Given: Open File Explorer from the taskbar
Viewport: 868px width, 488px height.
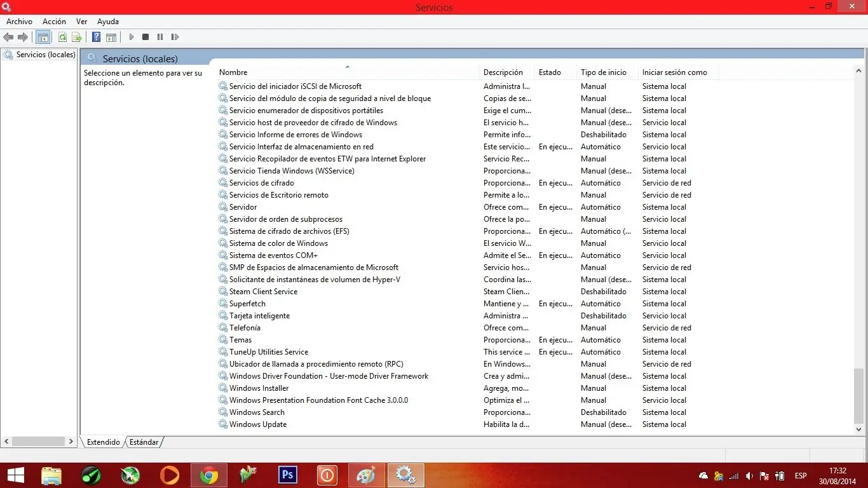Looking at the screenshot, I should click(51, 475).
